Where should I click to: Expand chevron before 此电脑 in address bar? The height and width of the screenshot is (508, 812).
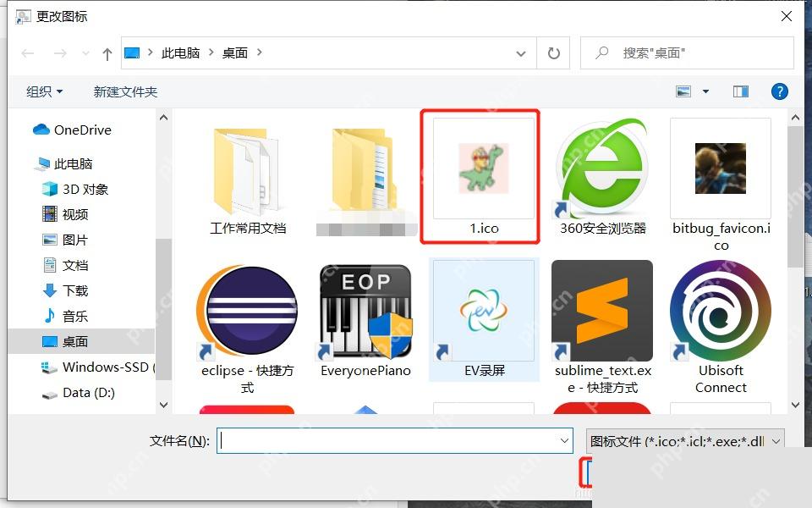click(151, 52)
